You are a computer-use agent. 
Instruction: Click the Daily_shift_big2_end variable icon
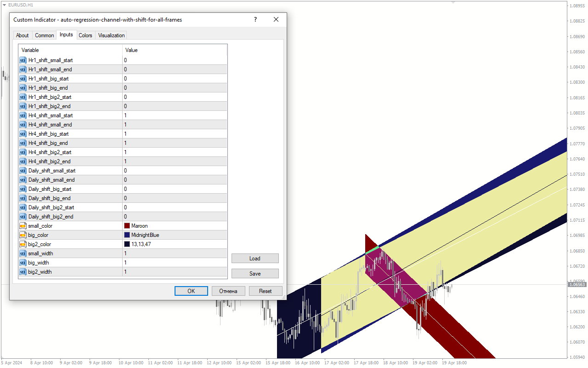coord(23,217)
